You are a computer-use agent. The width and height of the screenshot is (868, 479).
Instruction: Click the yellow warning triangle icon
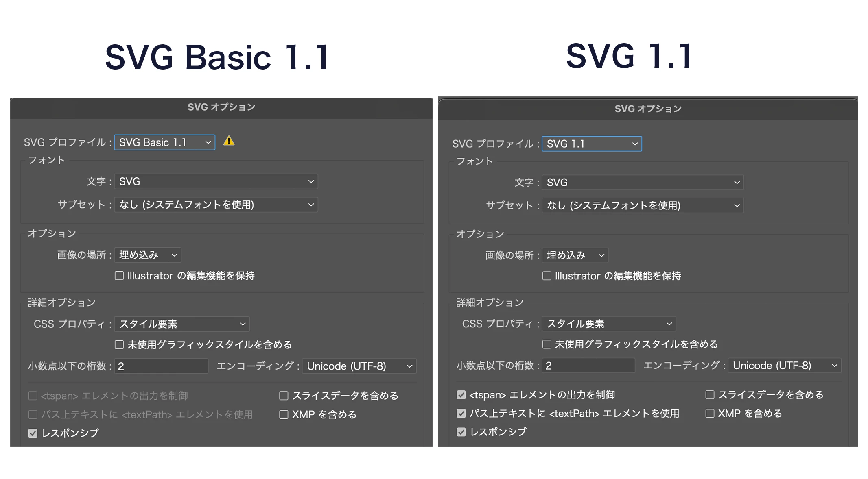pos(229,141)
